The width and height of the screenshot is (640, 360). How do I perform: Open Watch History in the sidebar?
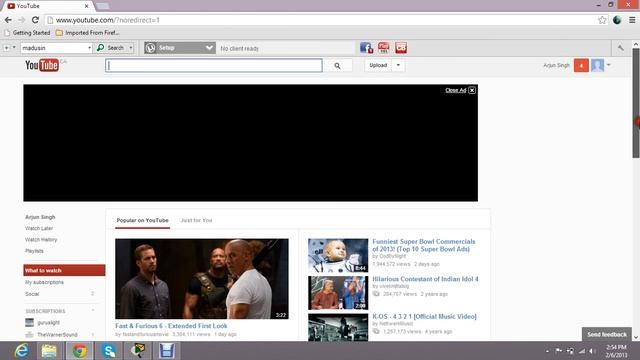[x=41, y=240]
